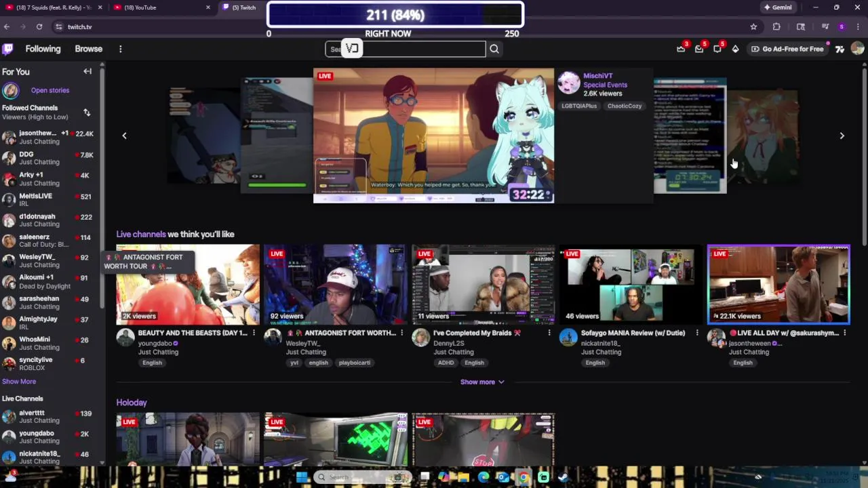
Task: Open the Browse tab
Action: tap(89, 49)
